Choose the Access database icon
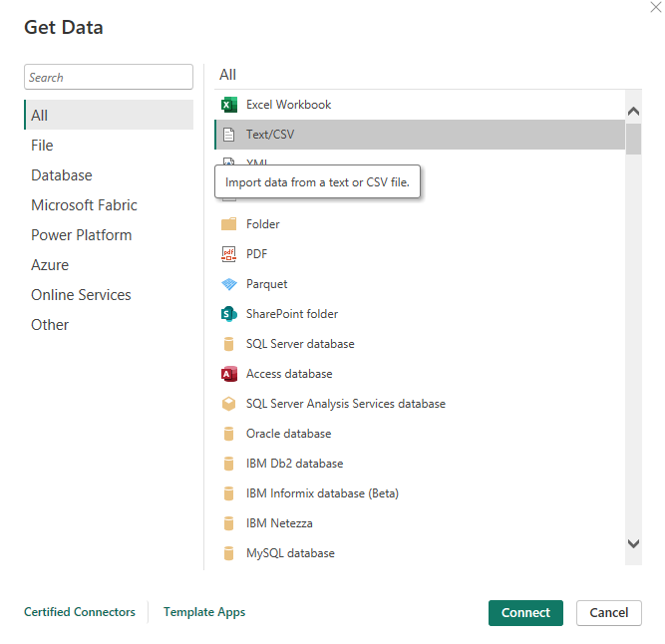Image resolution: width=665 pixels, height=644 pixels. click(228, 374)
